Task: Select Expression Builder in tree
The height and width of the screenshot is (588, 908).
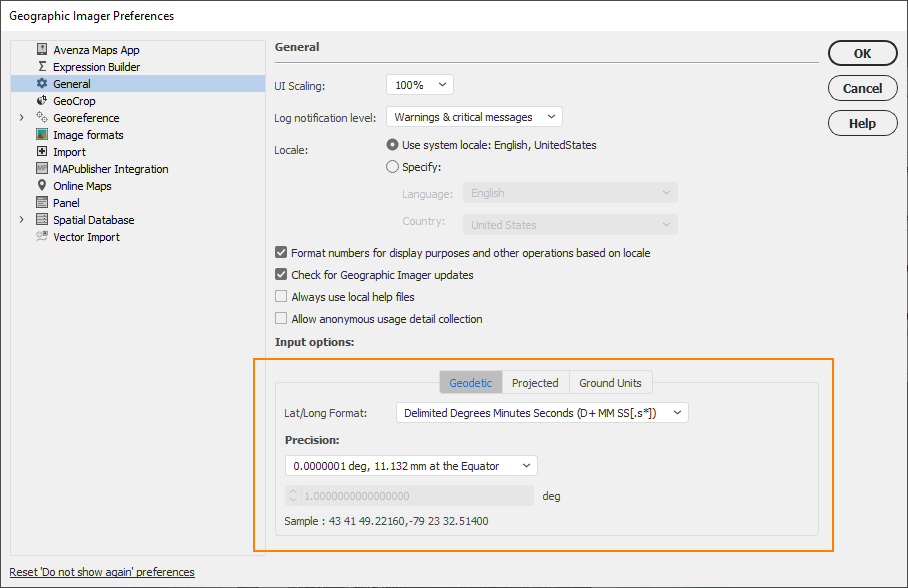Action: (x=97, y=67)
